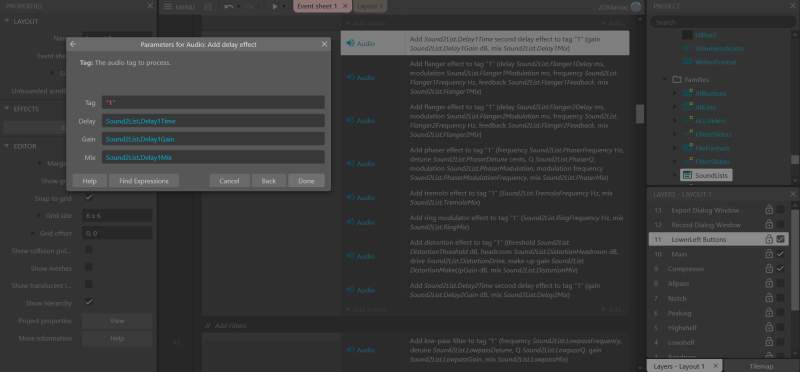Click Audio icon on the delay 1 action
The width and height of the screenshot is (800, 372).
click(350, 44)
